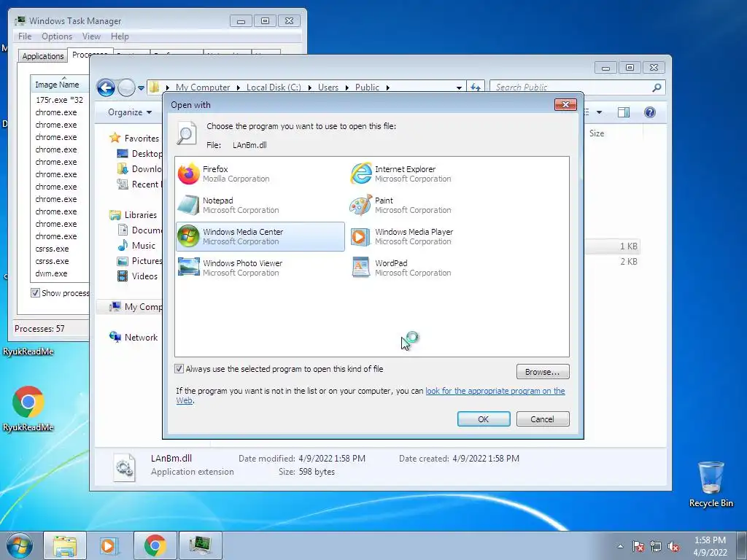
Task: Open View menu in Task Manager
Action: [91, 36]
